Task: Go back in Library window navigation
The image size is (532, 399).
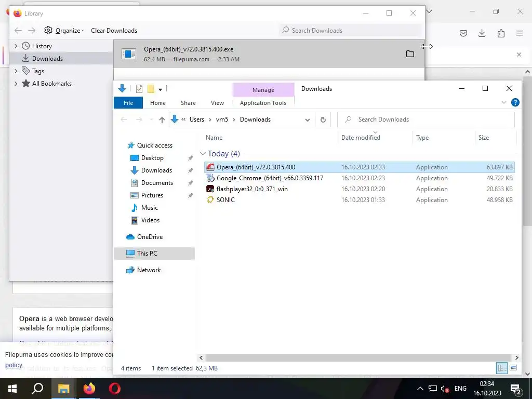Action: coord(18,31)
